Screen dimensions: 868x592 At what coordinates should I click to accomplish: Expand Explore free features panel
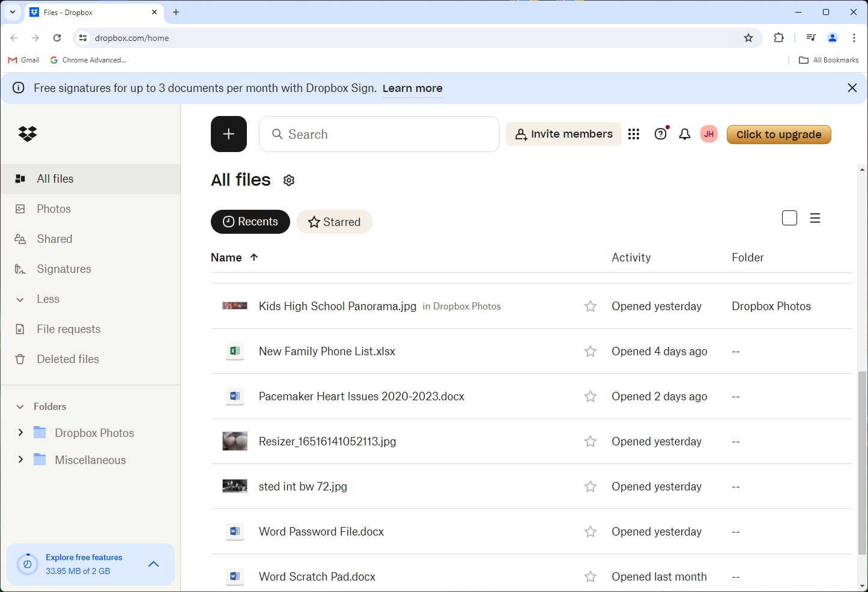(154, 564)
